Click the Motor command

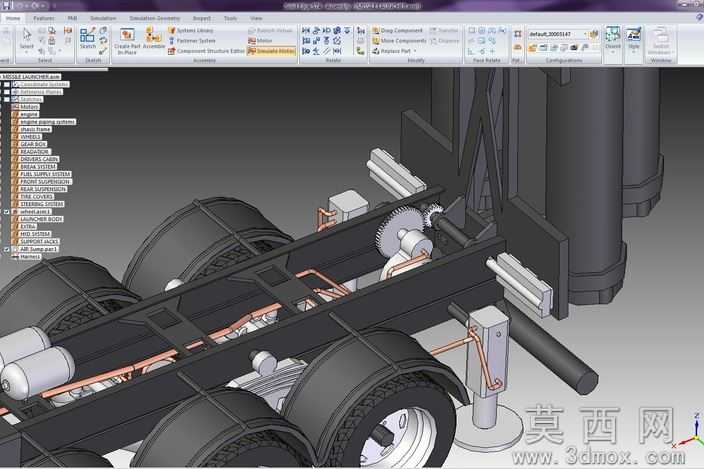[260, 40]
